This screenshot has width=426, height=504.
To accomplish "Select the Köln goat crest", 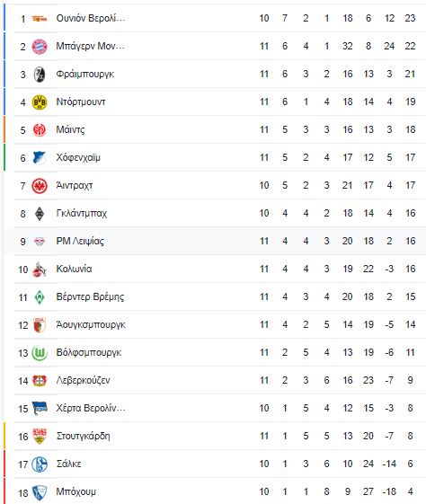I will click(x=40, y=270).
